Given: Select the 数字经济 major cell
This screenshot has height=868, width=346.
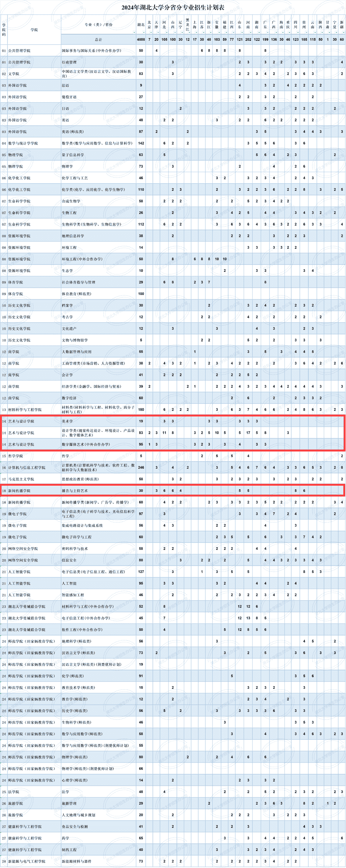Looking at the screenshot, I should (x=98, y=398).
